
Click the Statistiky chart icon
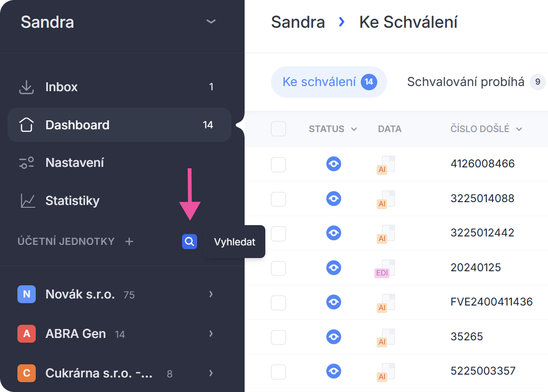click(x=27, y=201)
